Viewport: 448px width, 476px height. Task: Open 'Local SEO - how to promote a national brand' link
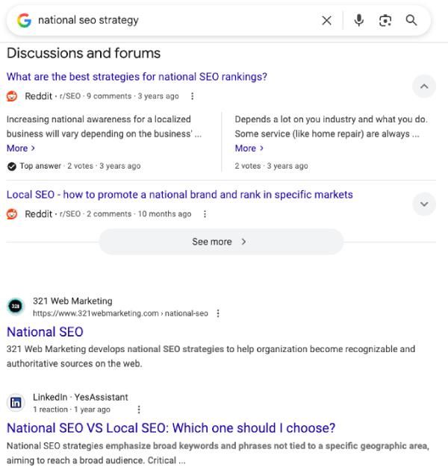click(x=179, y=195)
